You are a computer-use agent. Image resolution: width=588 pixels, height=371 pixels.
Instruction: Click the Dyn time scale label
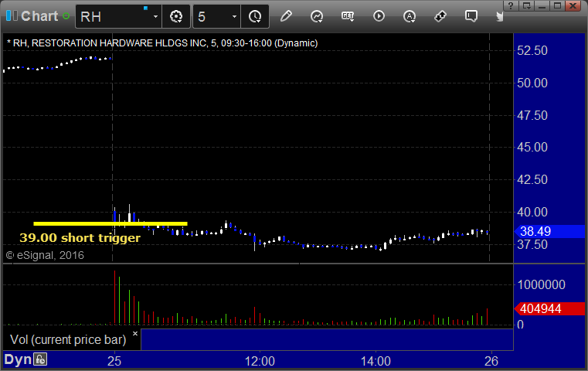pyautogui.click(x=18, y=359)
